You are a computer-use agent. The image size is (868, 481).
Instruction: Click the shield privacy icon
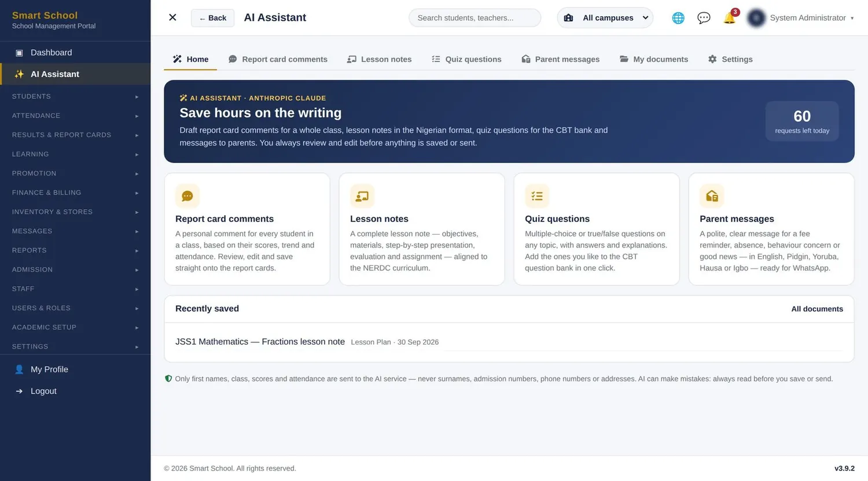(x=168, y=379)
